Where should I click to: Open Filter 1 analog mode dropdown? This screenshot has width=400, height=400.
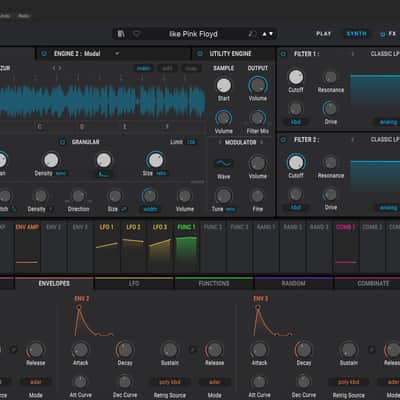pos(388,122)
